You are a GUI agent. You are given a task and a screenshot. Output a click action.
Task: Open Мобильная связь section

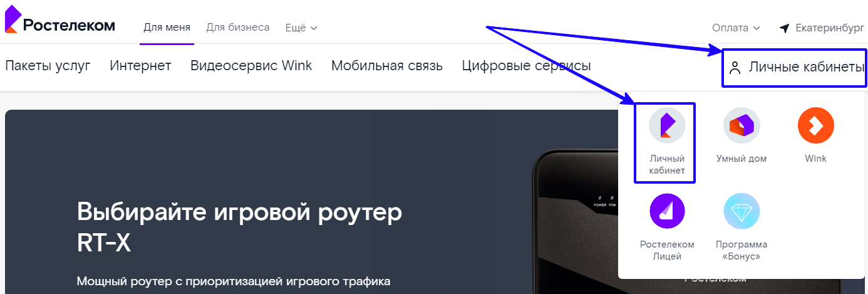pyautogui.click(x=387, y=66)
